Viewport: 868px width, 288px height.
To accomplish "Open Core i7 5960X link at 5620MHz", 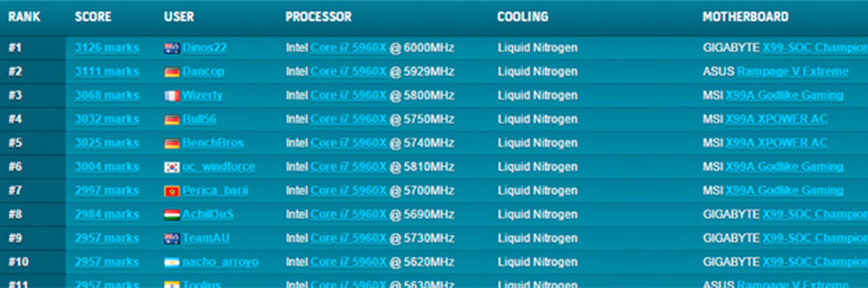I will pos(348,262).
